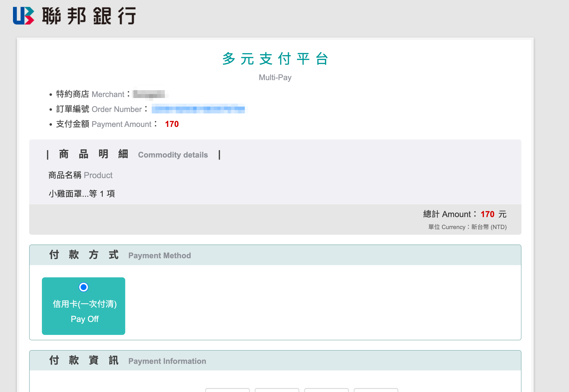Click the highlighted Order Number value
The height and width of the screenshot is (392, 569).
tap(198, 109)
